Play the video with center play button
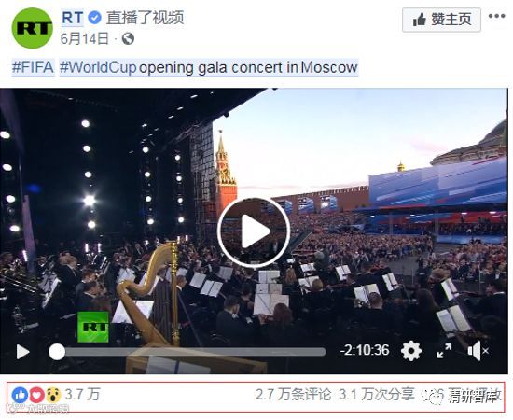 pos(254,231)
